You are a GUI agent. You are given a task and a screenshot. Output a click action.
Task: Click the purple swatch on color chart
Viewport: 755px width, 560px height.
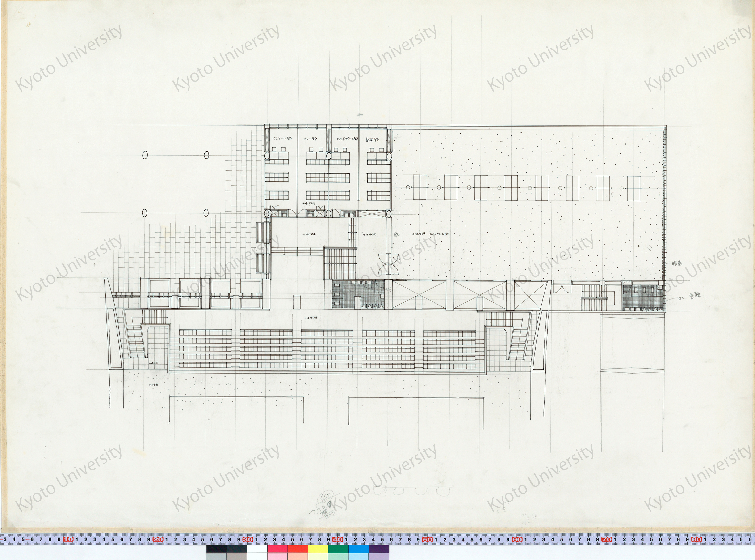click(379, 549)
